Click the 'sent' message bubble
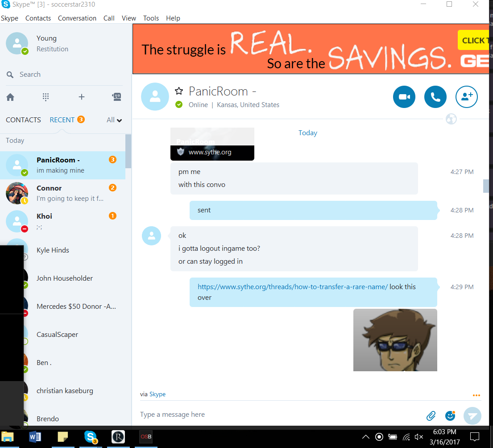Viewport: 493px width, 448px height. click(313, 210)
